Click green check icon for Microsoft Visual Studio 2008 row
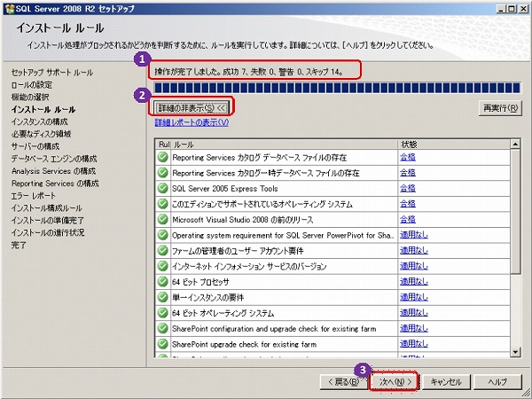The height and width of the screenshot is (399, 532). pos(163,220)
